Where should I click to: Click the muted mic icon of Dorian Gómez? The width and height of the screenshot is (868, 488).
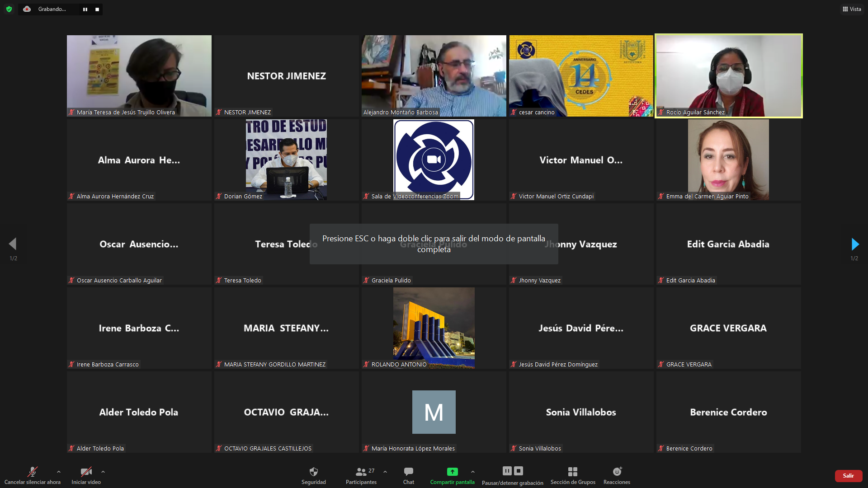pyautogui.click(x=219, y=196)
